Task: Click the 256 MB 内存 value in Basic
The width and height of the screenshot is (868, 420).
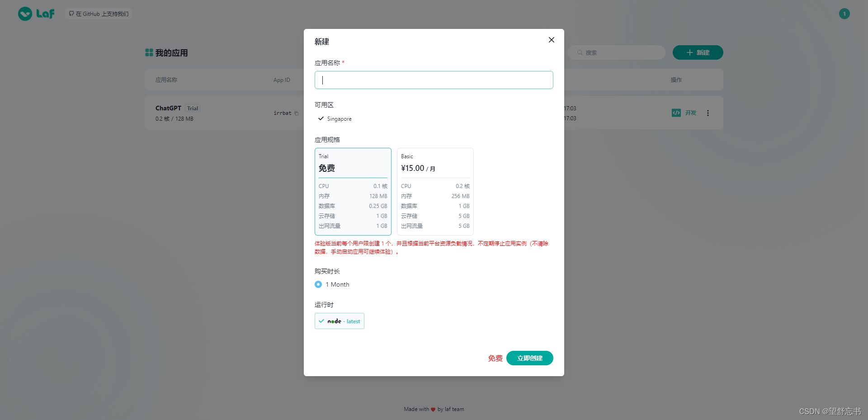Action: click(460, 196)
